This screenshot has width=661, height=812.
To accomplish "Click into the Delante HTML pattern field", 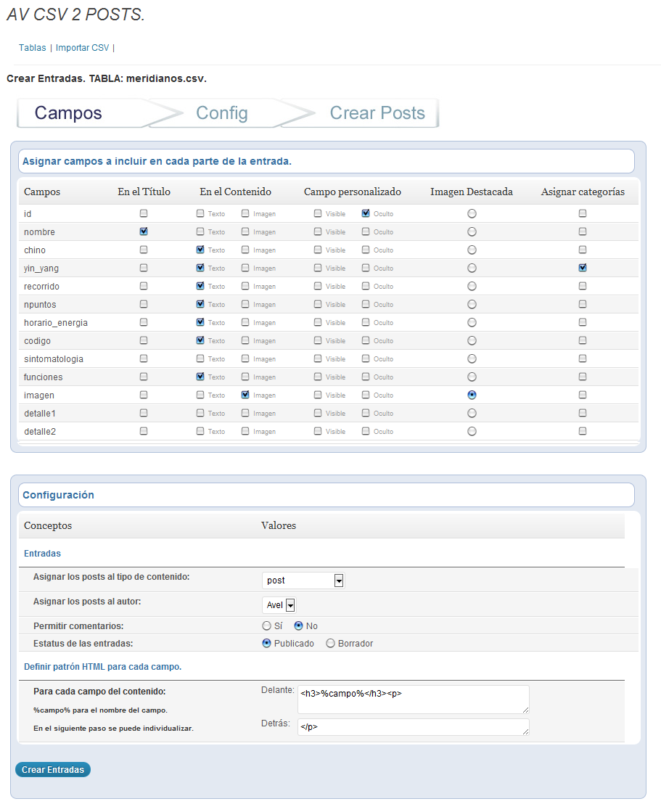I will click(413, 699).
